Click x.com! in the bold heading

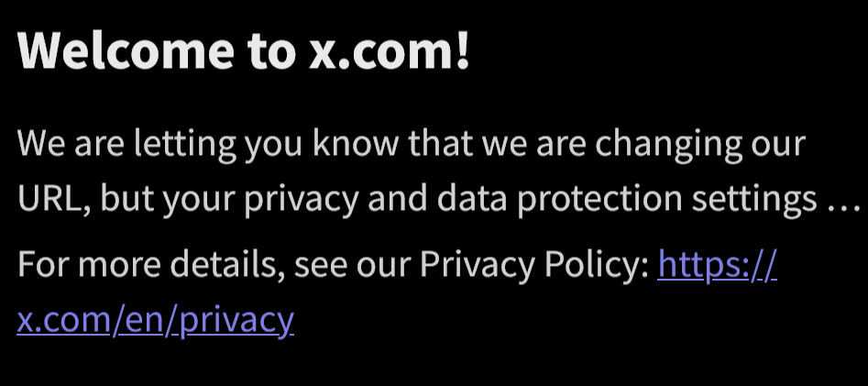click(390, 50)
